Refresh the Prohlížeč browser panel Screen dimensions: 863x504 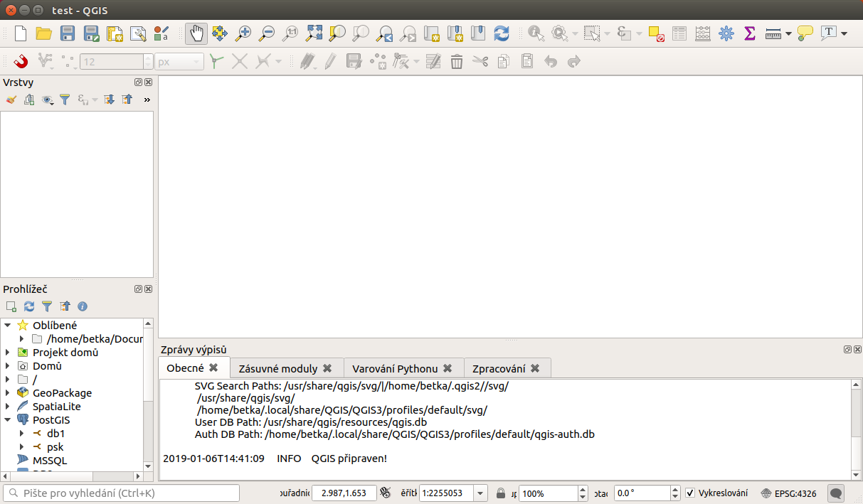coord(29,306)
